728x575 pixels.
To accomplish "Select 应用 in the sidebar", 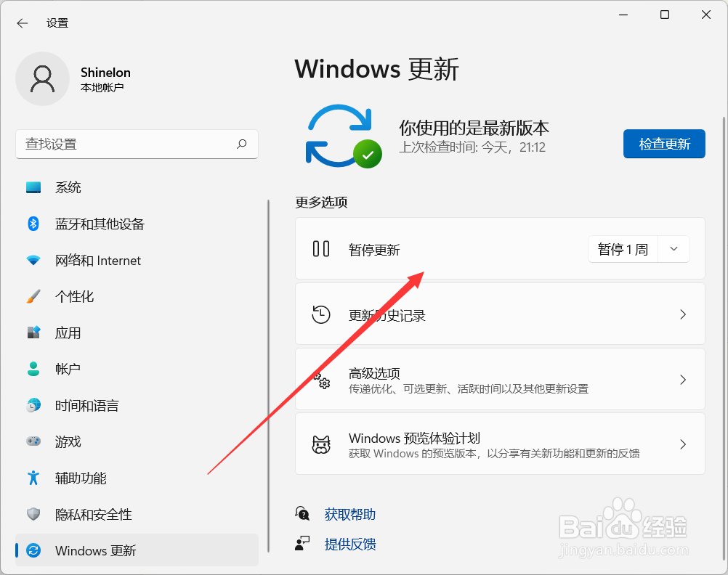I will (137, 333).
